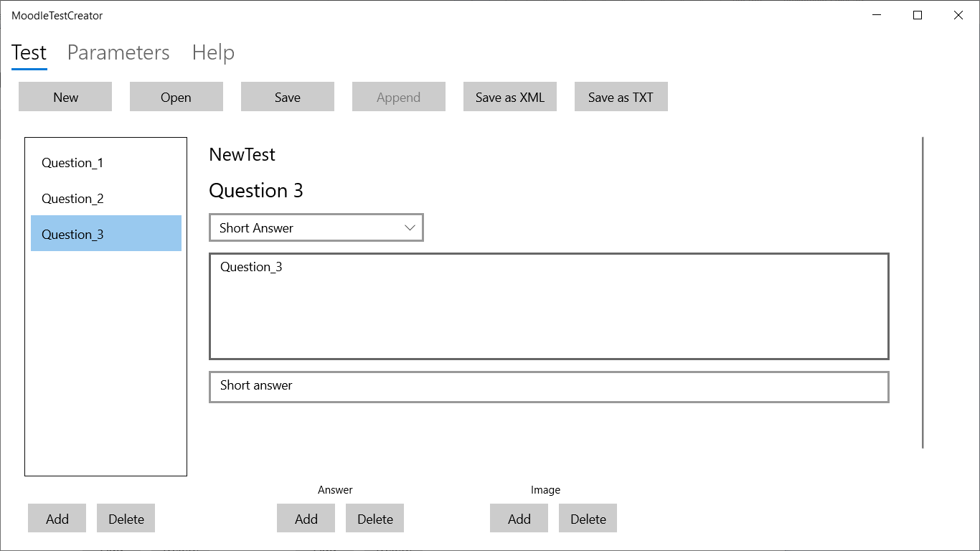Choose Question_2 from the list
This screenshot has width=980, height=551.
coord(72,199)
